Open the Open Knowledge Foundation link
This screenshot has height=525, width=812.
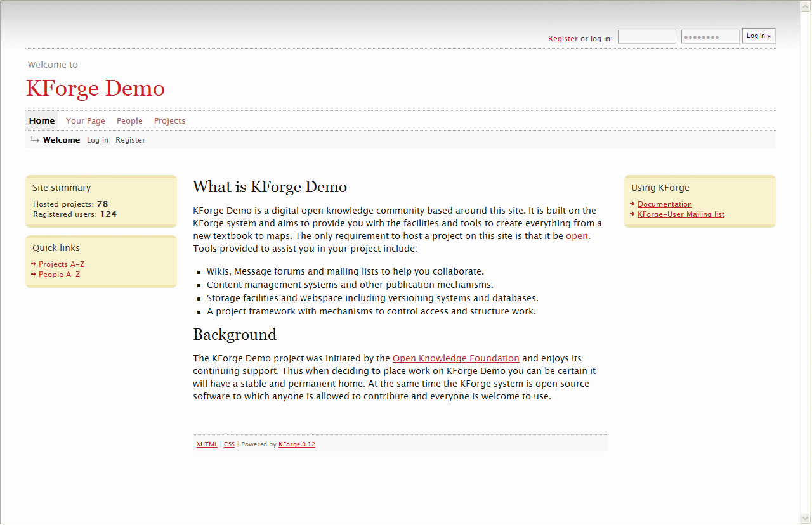pyautogui.click(x=456, y=358)
